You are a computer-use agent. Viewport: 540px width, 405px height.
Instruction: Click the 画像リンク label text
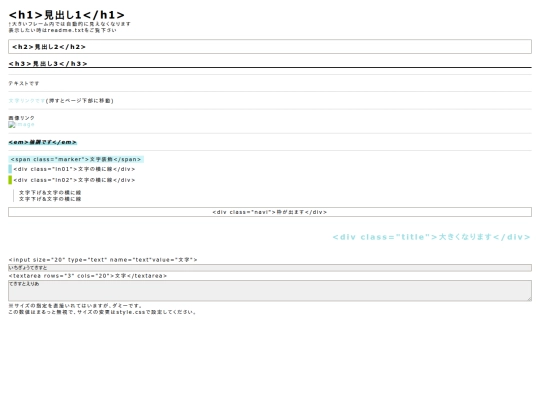point(21,118)
